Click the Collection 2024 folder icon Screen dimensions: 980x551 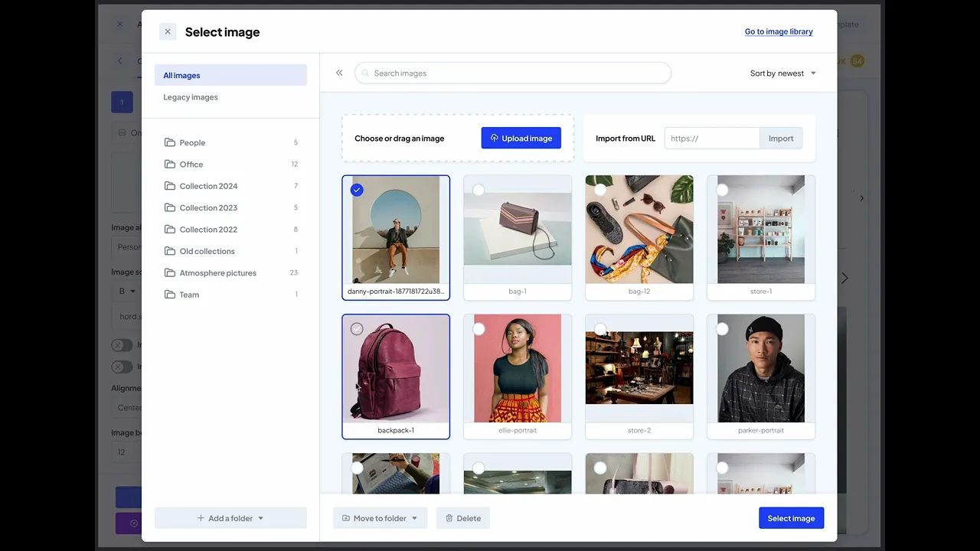pos(170,186)
